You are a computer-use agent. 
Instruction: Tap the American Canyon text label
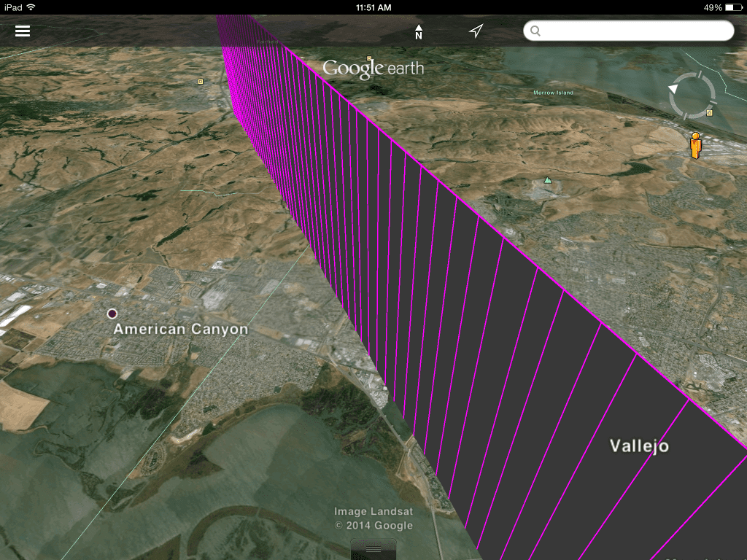(181, 330)
